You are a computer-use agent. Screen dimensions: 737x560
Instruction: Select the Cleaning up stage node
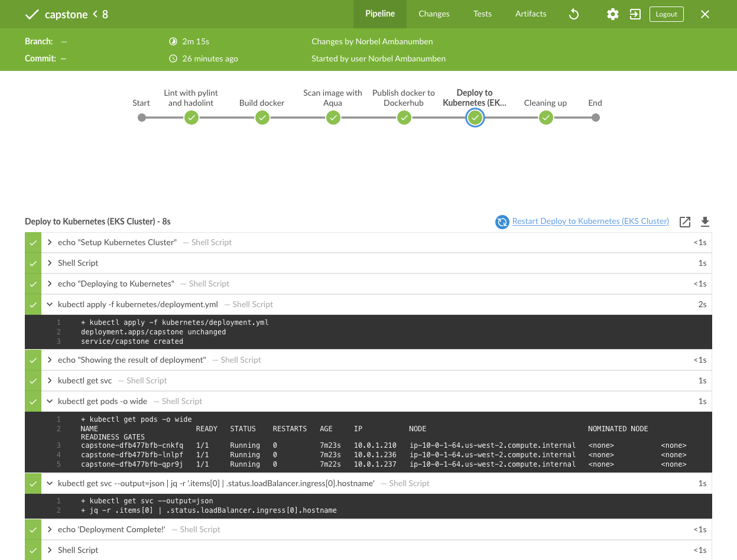(x=546, y=118)
